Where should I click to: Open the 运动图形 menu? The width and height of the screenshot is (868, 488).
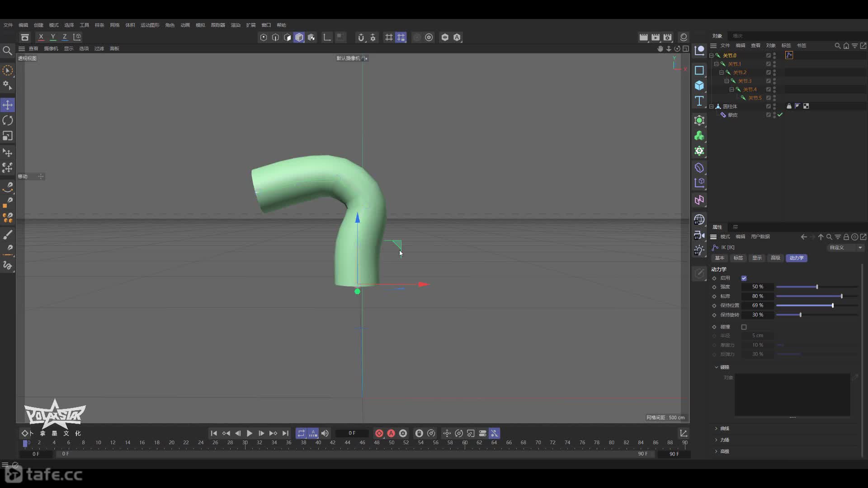click(x=150, y=25)
